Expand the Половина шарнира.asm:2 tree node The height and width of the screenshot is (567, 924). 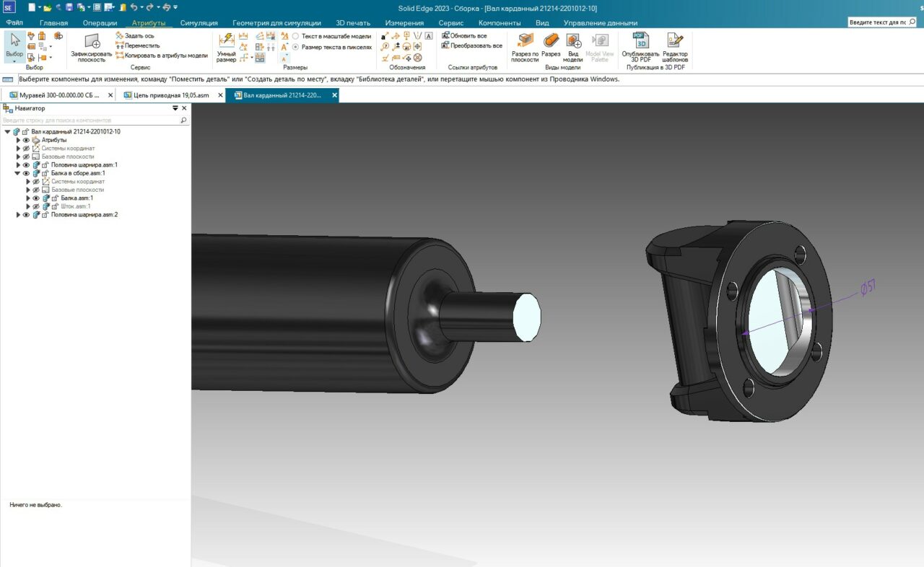click(x=18, y=215)
